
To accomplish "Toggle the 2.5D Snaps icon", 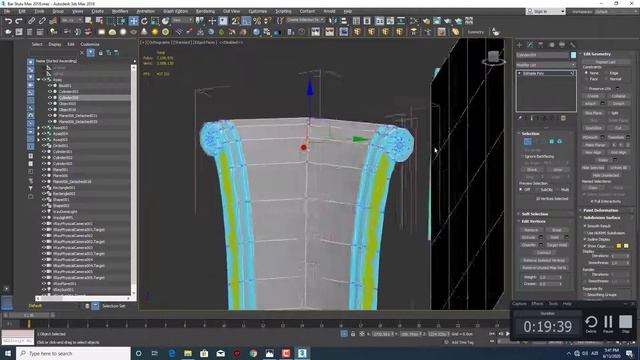I will click(x=236, y=21).
